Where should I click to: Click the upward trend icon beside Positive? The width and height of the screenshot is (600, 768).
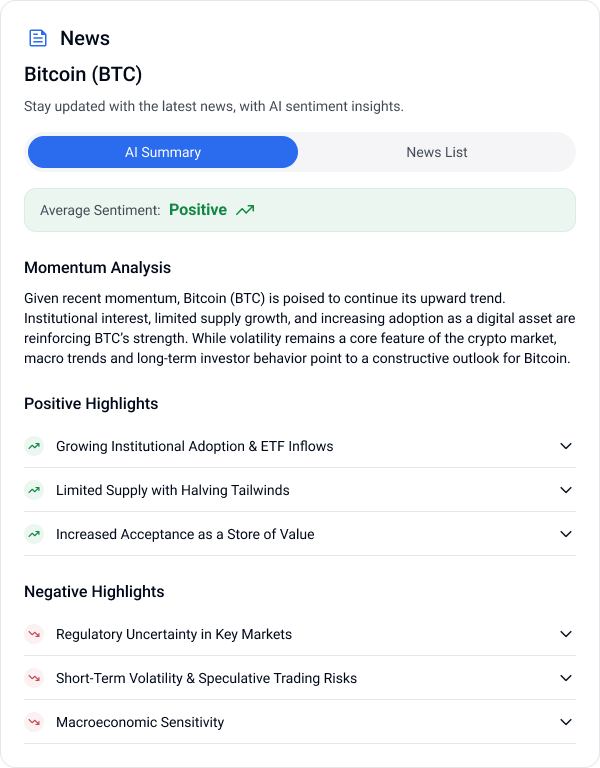point(245,210)
